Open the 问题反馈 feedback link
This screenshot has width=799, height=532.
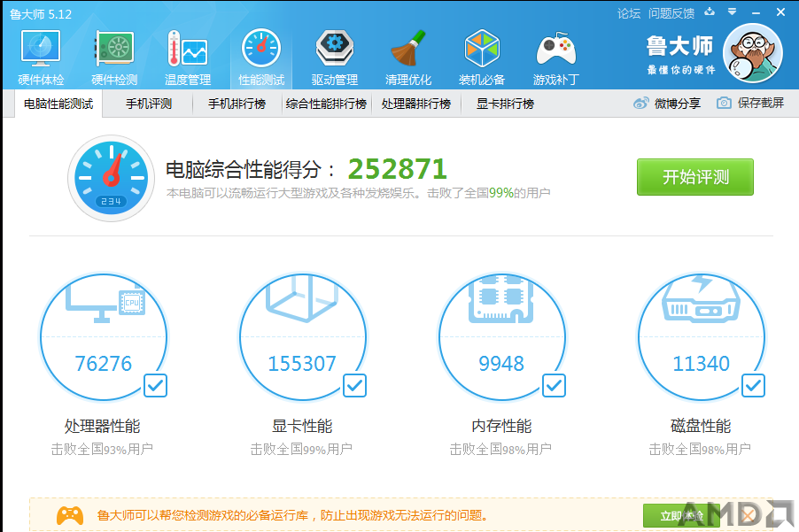[x=671, y=13]
